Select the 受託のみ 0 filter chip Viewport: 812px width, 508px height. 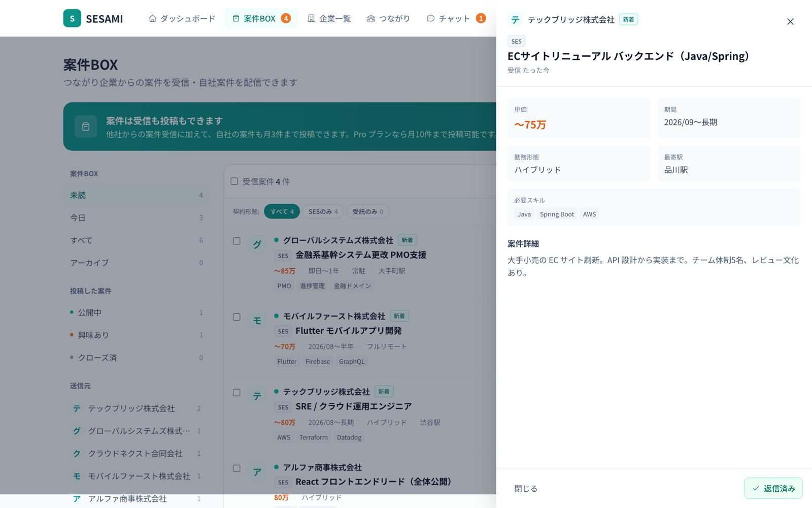coord(368,211)
